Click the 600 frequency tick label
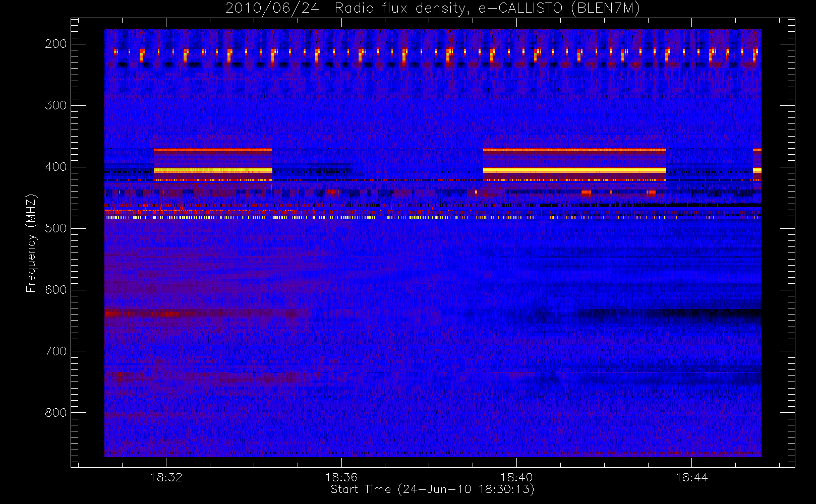This screenshot has height=504, width=816. pyautogui.click(x=56, y=290)
